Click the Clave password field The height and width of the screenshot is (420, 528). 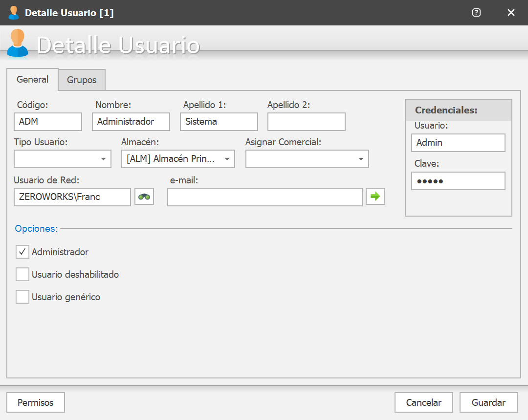tap(458, 181)
